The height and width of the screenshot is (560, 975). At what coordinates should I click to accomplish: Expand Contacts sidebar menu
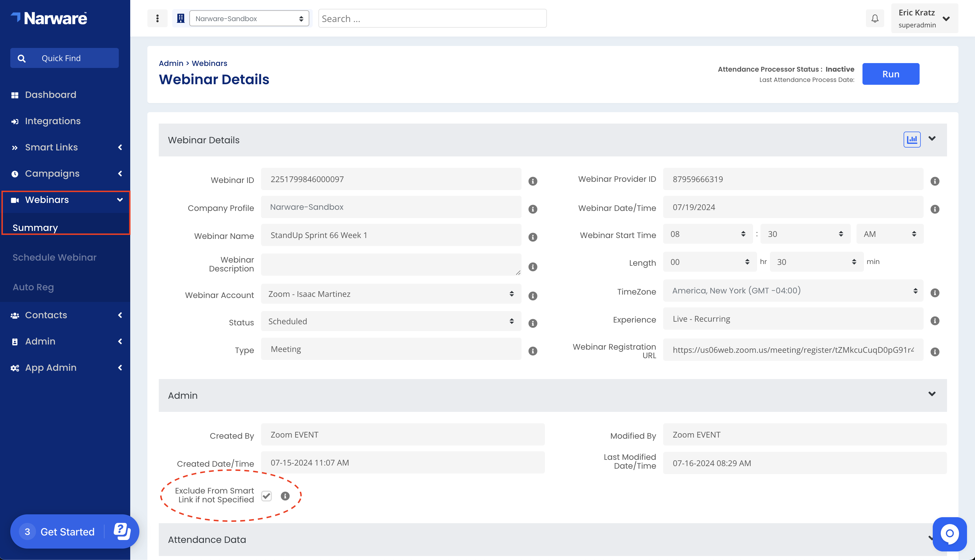coord(65,315)
